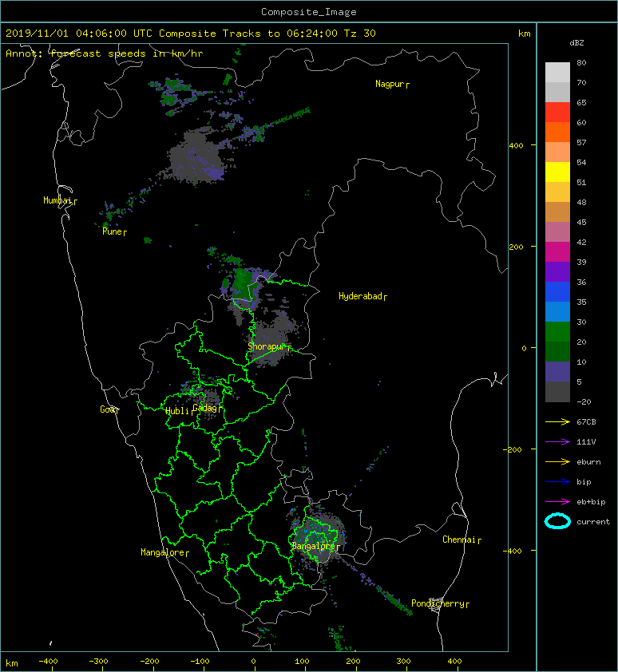Click the -100 tick on bottom km axis
This screenshot has width=618, height=672.
click(200, 662)
